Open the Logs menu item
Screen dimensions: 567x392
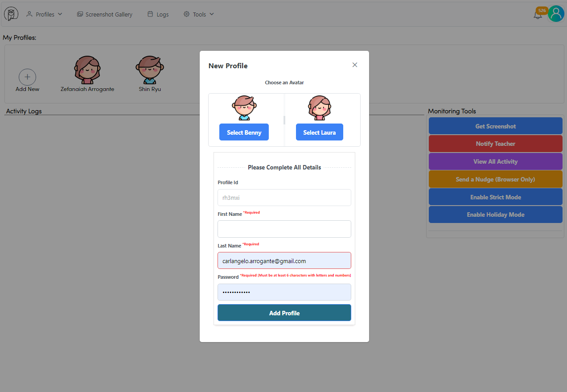pos(158,14)
